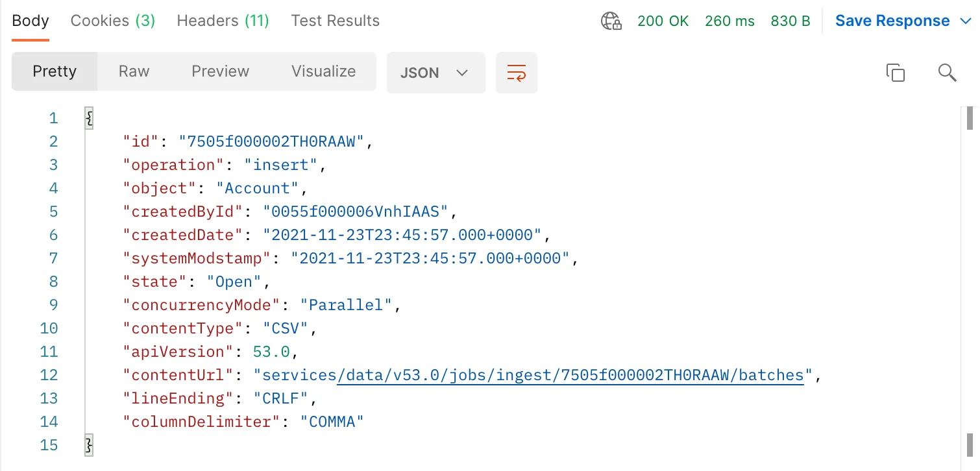Expand the Save Response chevron menu
980x471 pixels.
coord(965,21)
